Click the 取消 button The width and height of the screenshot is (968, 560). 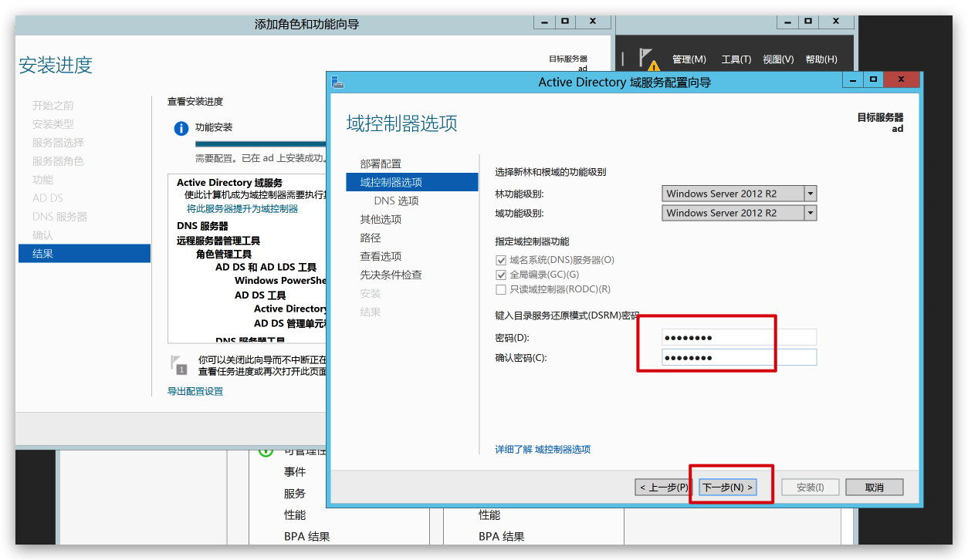point(874,487)
